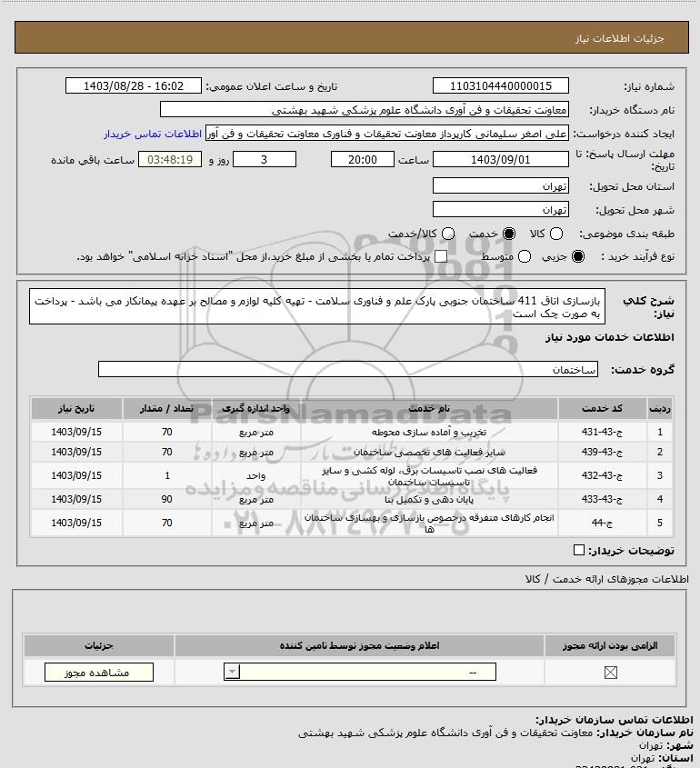Image resolution: width=700 pixels, height=768 pixels.
Task: Open the اعلام وضعیت مجوز dropdown
Action: click(360, 672)
